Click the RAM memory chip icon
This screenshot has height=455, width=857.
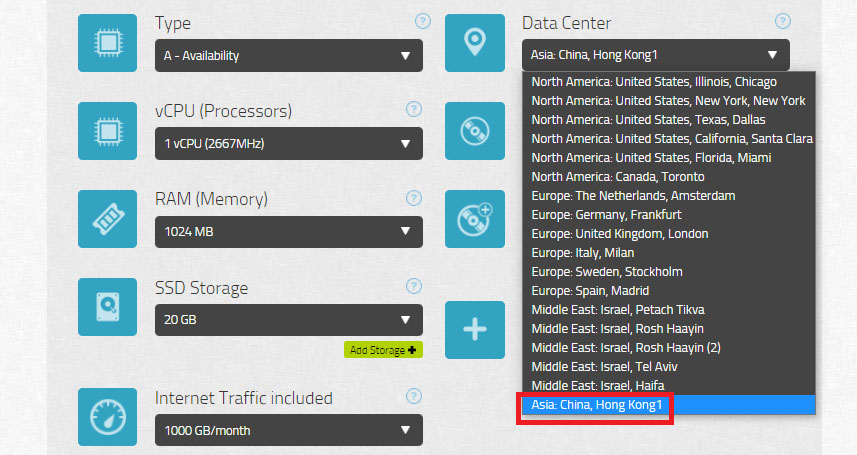(108, 219)
